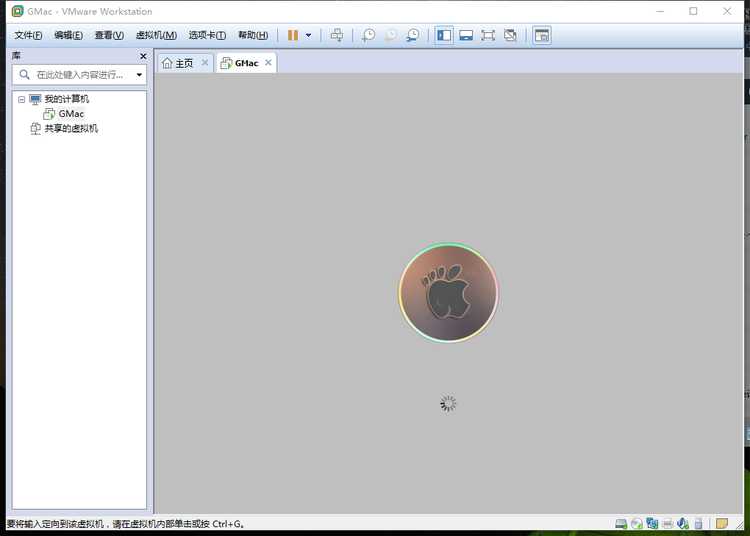This screenshot has width=750, height=536.
Task: Select 我的计算机 in the library
Action: click(66, 99)
